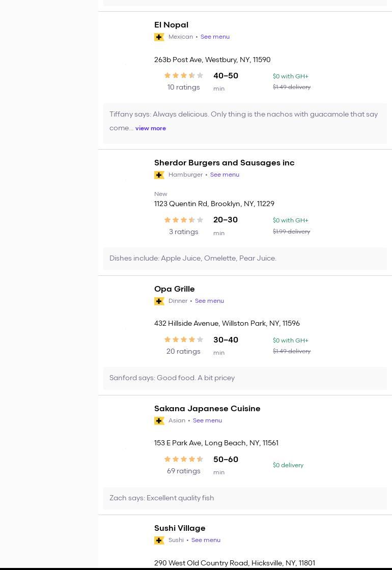Viewport: 392px width, 570px height.
Task: Select the Opa Grille restaurant name
Action: click(174, 289)
